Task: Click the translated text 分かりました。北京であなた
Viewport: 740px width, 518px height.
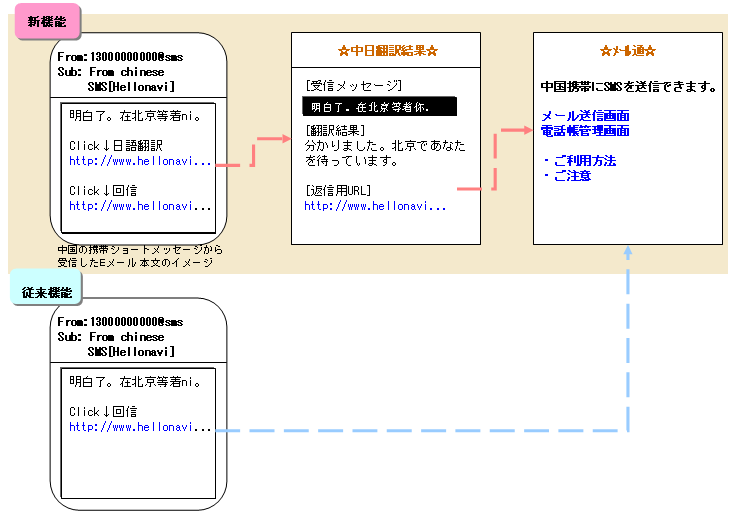Action: coord(385,146)
